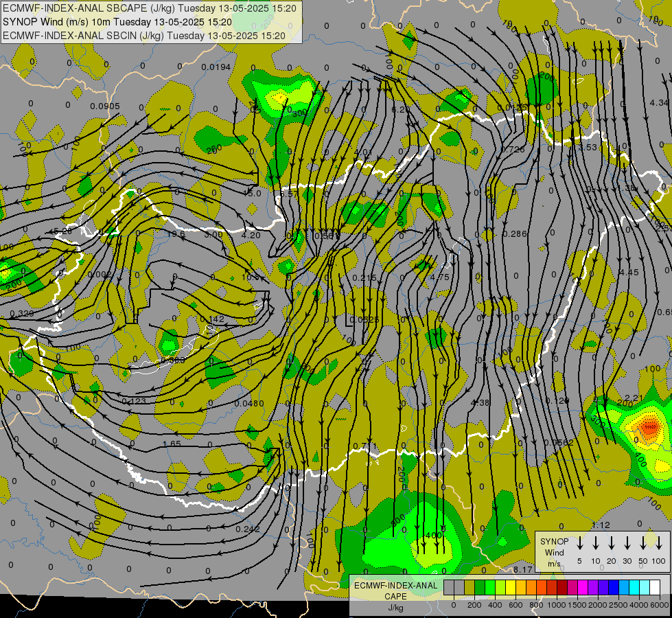Select the yellow CAPE legend swatch
Image resolution: width=672 pixels, height=618 pixels.
[511, 588]
